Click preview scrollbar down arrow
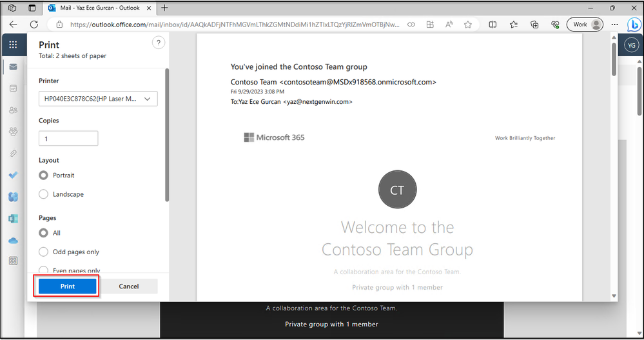The width and height of the screenshot is (644, 340). tap(614, 295)
